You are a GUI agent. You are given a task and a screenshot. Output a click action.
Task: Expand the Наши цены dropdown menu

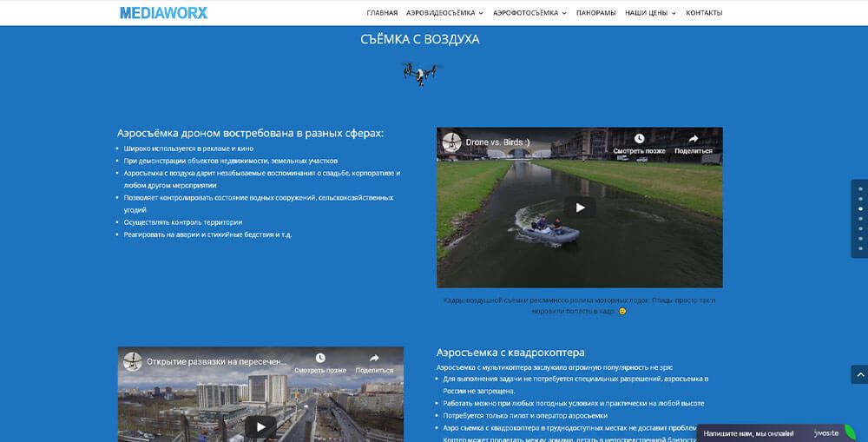(x=651, y=13)
